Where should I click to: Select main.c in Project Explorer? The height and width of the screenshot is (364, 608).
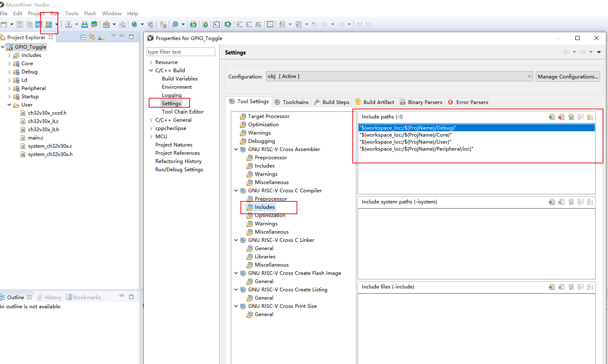tap(36, 138)
